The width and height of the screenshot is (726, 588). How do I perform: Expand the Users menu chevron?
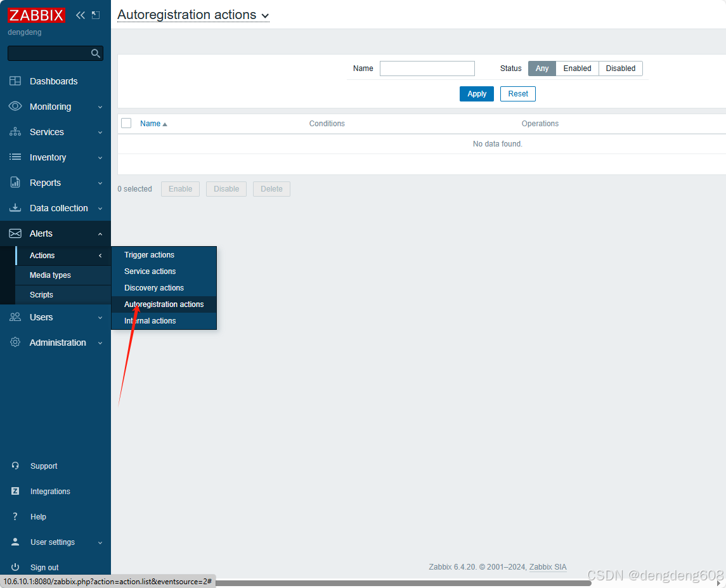(100, 318)
